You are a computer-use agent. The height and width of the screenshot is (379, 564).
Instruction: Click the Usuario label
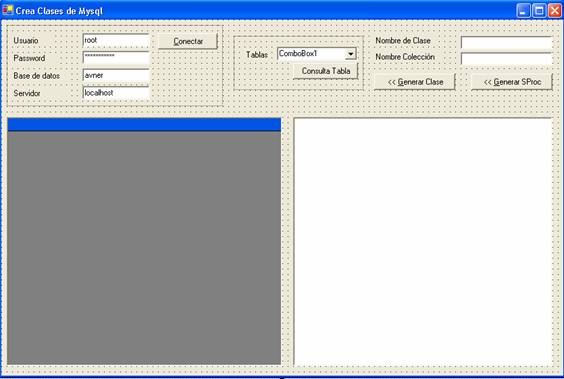coord(26,41)
